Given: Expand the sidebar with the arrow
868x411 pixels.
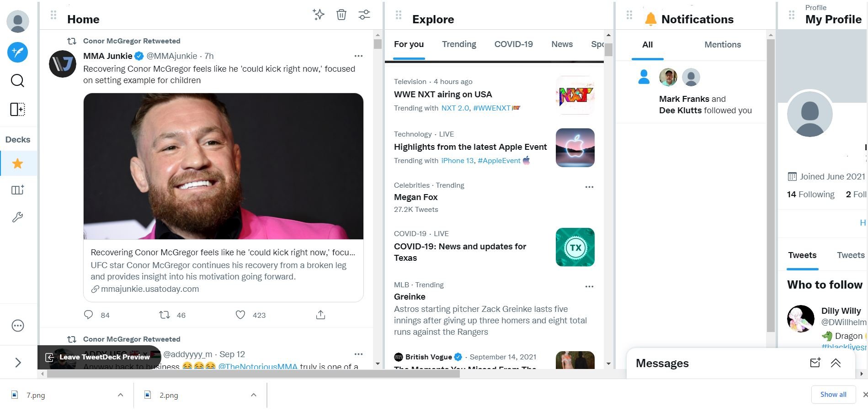Looking at the screenshot, I should click(x=18, y=363).
